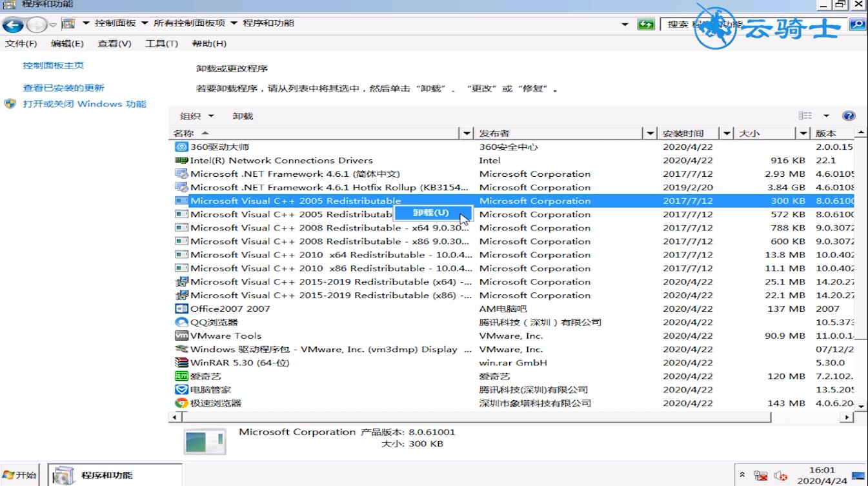Open the 查看(V) menu
Image resolution: width=868 pixels, height=486 pixels.
click(114, 44)
